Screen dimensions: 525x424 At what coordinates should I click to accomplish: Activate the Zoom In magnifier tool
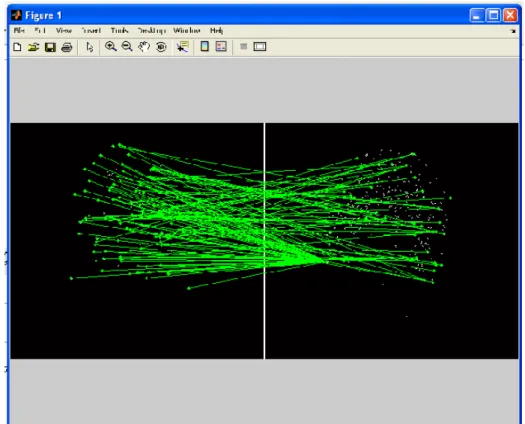pyautogui.click(x=110, y=46)
